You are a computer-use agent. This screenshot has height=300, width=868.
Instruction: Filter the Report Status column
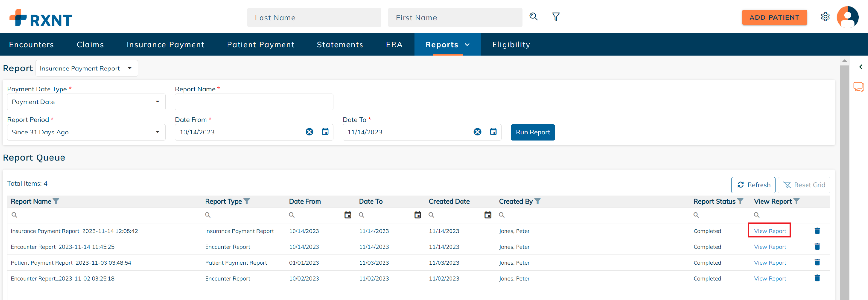(x=740, y=201)
